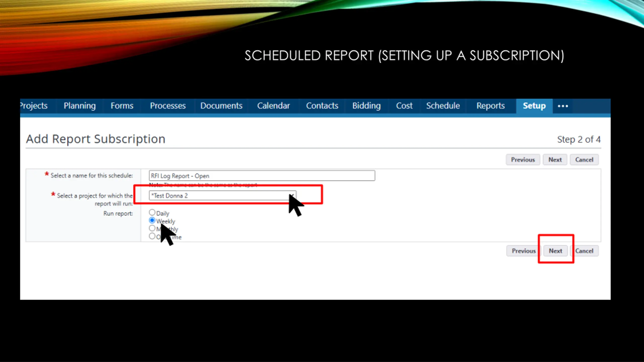
Task: Click the top Cancel button
Action: [x=584, y=160]
